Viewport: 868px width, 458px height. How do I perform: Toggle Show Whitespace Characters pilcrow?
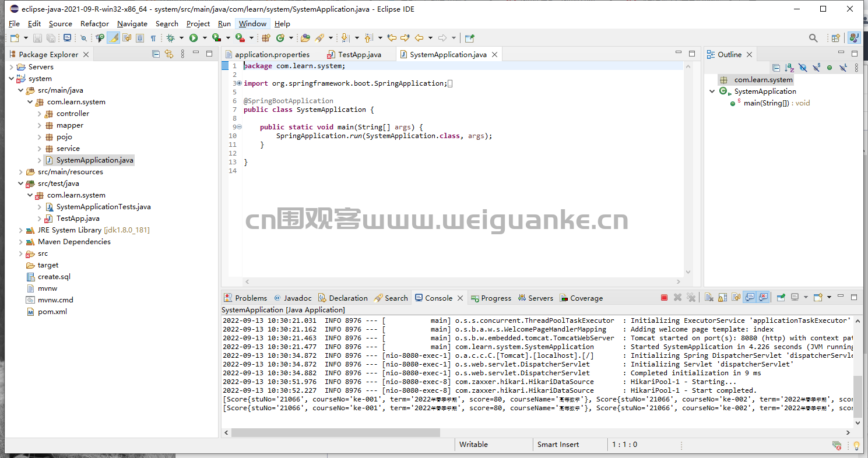pyautogui.click(x=153, y=38)
